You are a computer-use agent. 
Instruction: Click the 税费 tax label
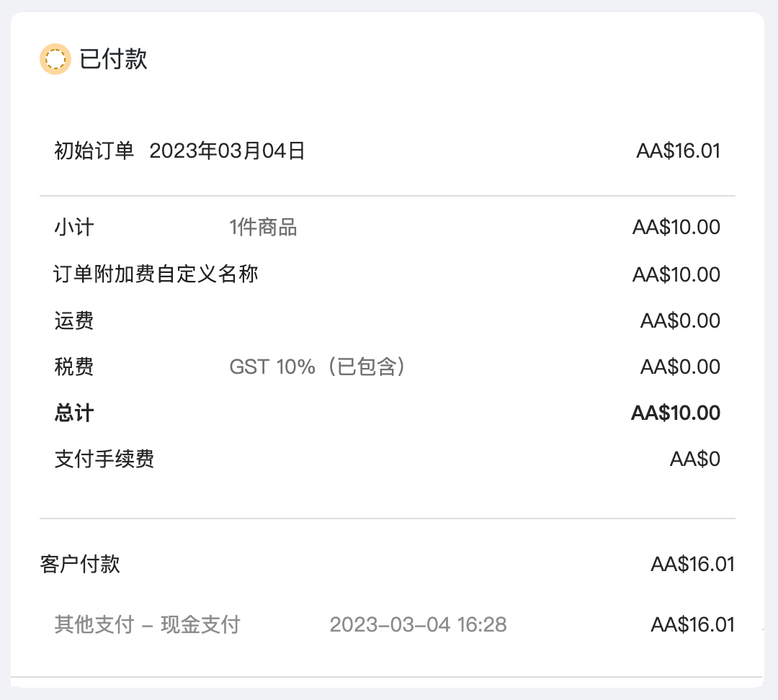coord(74,367)
